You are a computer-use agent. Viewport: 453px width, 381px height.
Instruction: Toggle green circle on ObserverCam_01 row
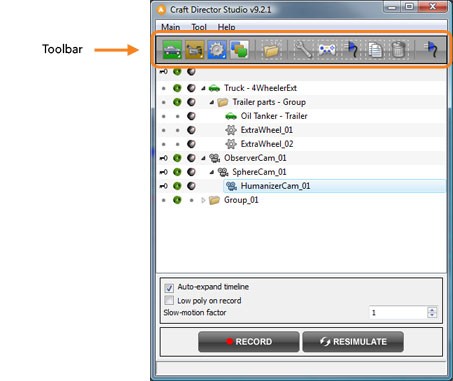coord(177,158)
